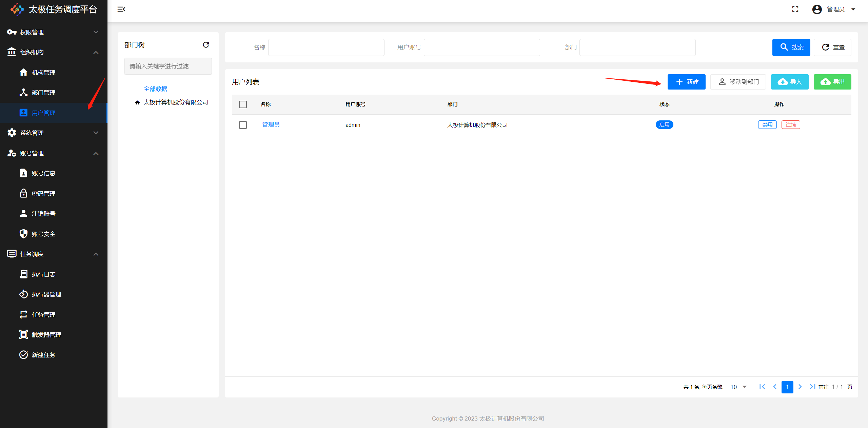Click the gear icon beside 系统管理
The image size is (868, 428).
click(x=12, y=133)
